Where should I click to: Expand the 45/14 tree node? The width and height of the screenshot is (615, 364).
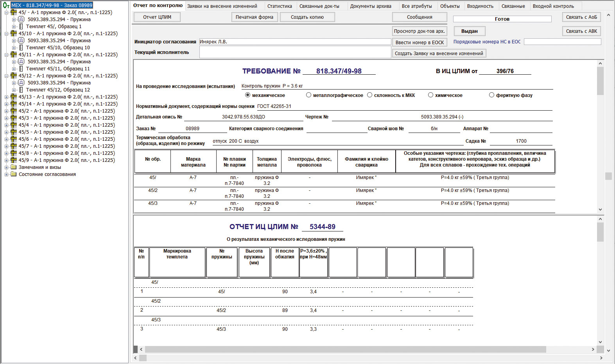point(6,104)
